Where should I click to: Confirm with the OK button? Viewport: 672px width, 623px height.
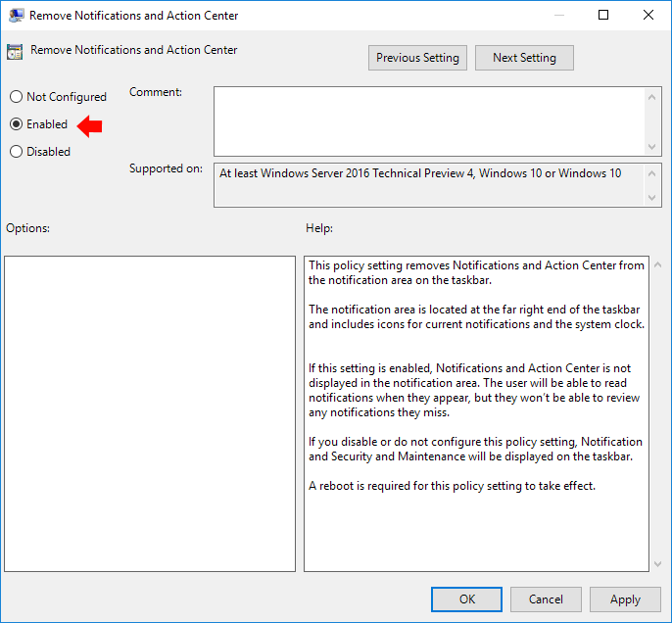[x=466, y=599]
